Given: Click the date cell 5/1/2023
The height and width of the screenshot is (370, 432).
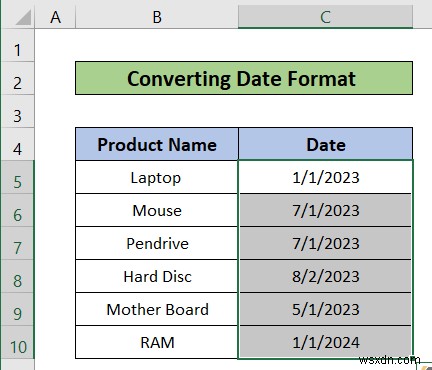Looking at the screenshot, I should click(326, 309).
